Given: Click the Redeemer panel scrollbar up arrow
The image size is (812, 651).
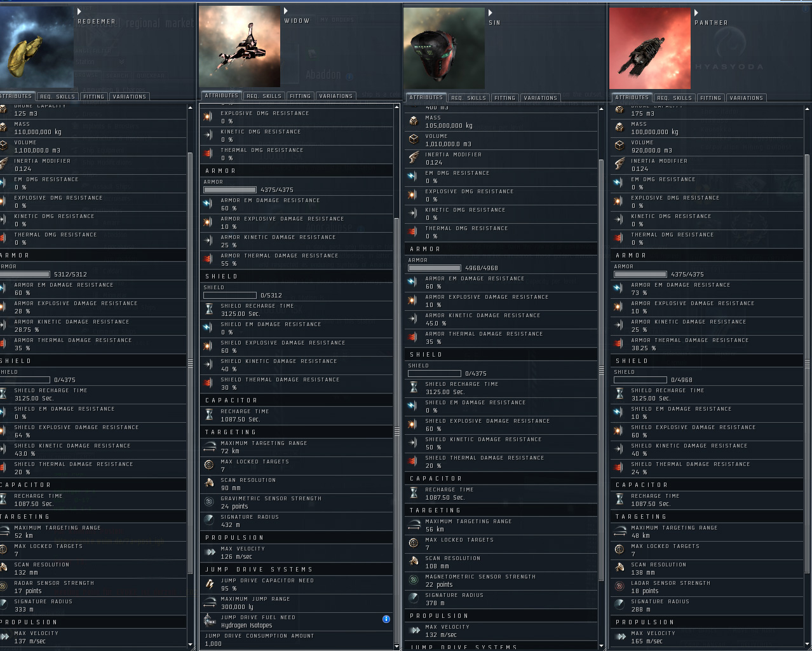Looking at the screenshot, I should pyautogui.click(x=190, y=107).
